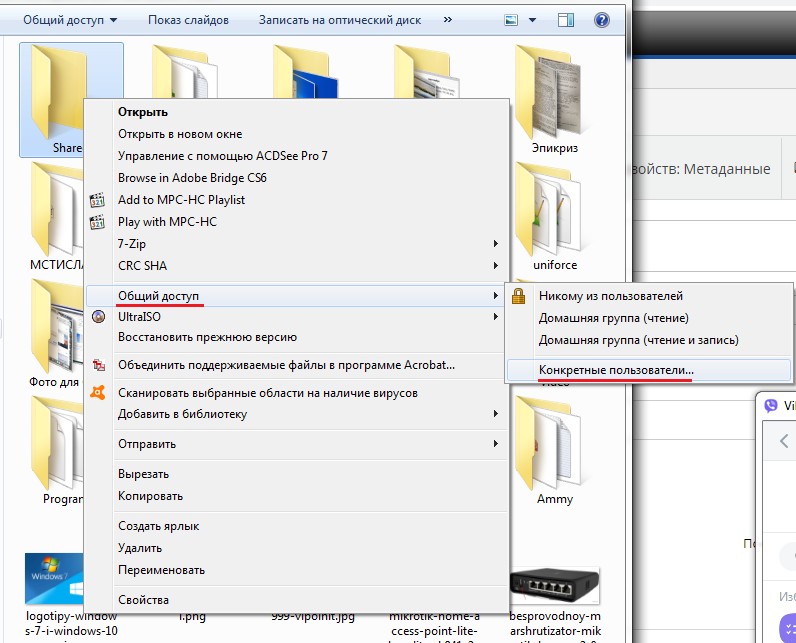
Task: Choose Browse in Adobe Bridge CS6
Action: pos(296,178)
